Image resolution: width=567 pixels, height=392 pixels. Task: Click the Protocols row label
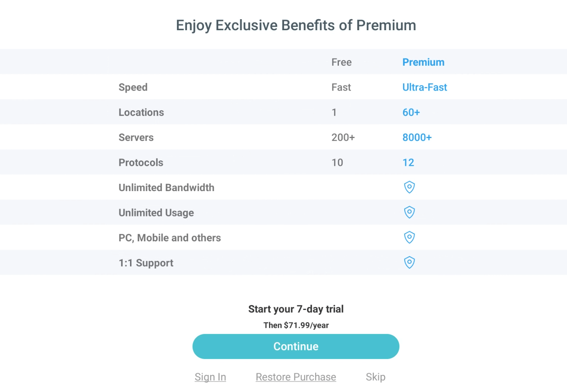click(x=141, y=163)
